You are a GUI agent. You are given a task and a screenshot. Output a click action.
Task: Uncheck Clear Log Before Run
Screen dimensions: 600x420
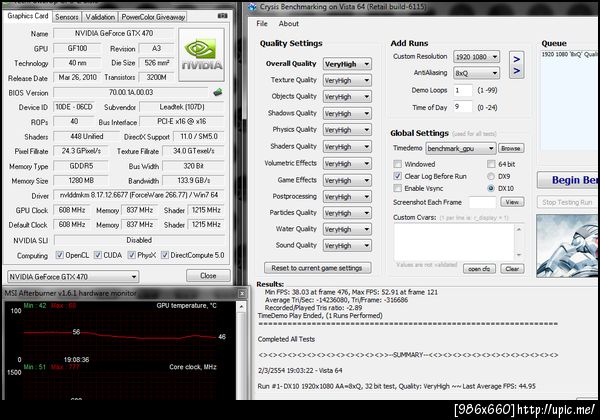(398, 176)
